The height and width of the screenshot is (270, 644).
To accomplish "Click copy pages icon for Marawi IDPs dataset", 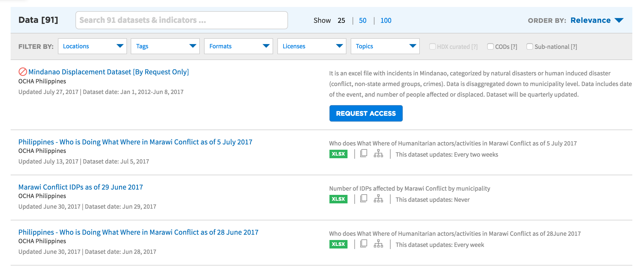I will click(363, 199).
